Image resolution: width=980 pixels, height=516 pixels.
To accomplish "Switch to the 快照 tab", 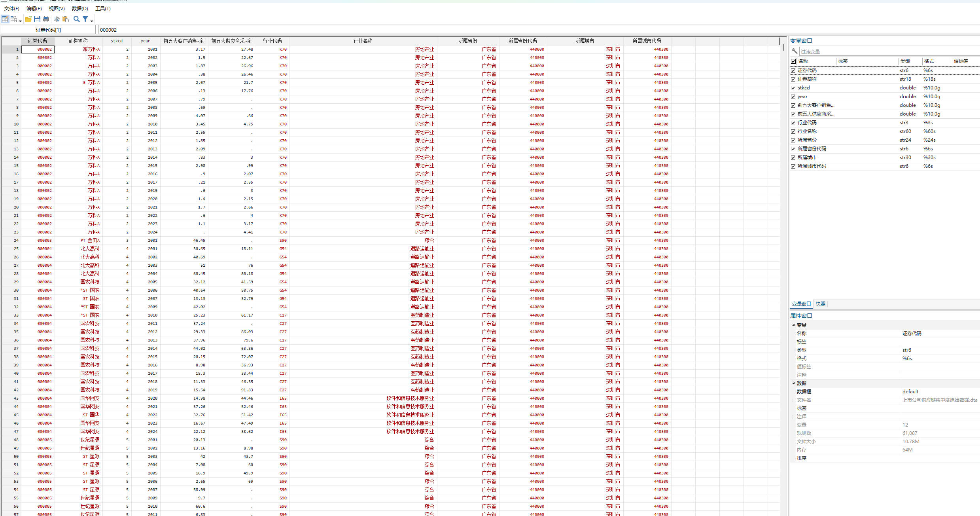I will [x=821, y=304].
